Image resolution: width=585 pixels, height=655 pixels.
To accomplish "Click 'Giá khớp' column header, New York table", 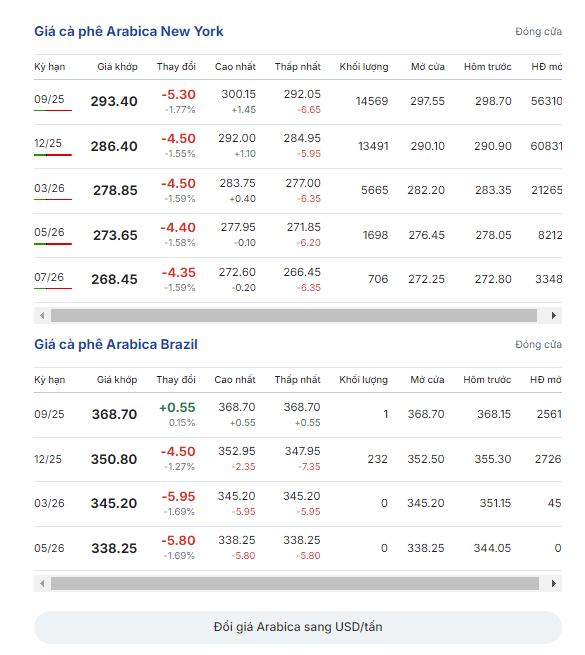I will pos(117,67).
